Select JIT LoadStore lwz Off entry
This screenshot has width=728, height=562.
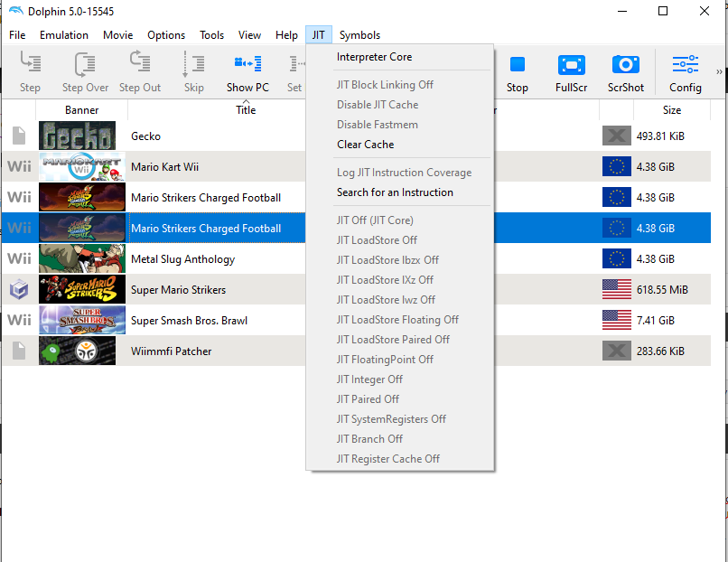pyautogui.click(x=400, y=300)
